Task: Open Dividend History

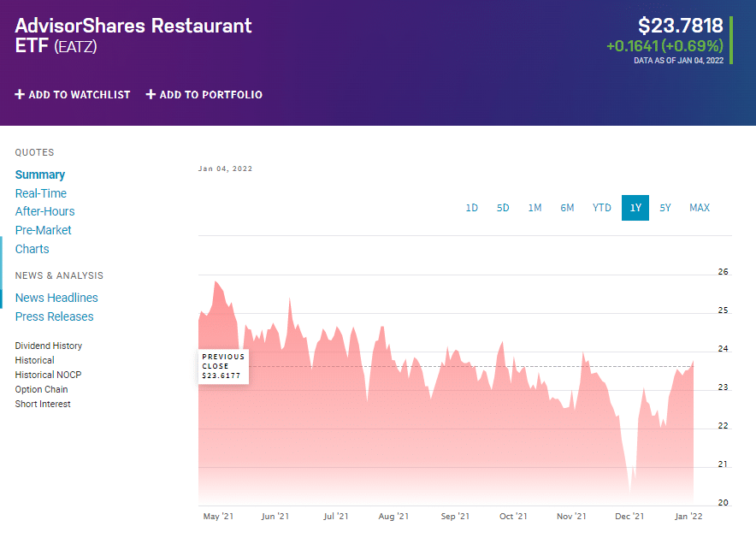Action: point(49,346)
